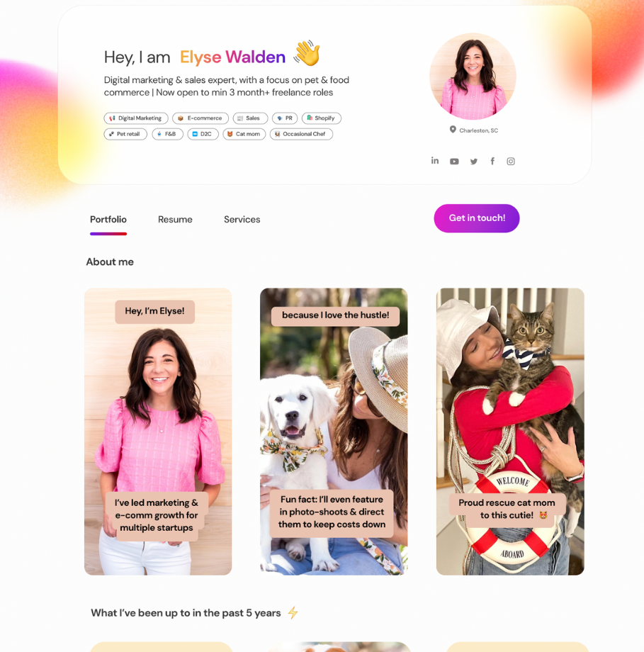The width and height of the screenshot is (644, 652).
Task: Click the waving hand emoji
Action: [307, 53]
